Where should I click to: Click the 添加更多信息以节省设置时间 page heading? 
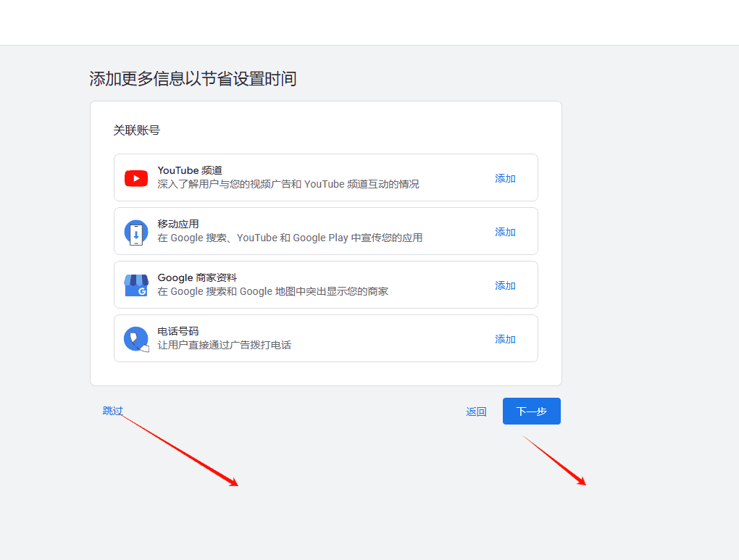(193, 79)
